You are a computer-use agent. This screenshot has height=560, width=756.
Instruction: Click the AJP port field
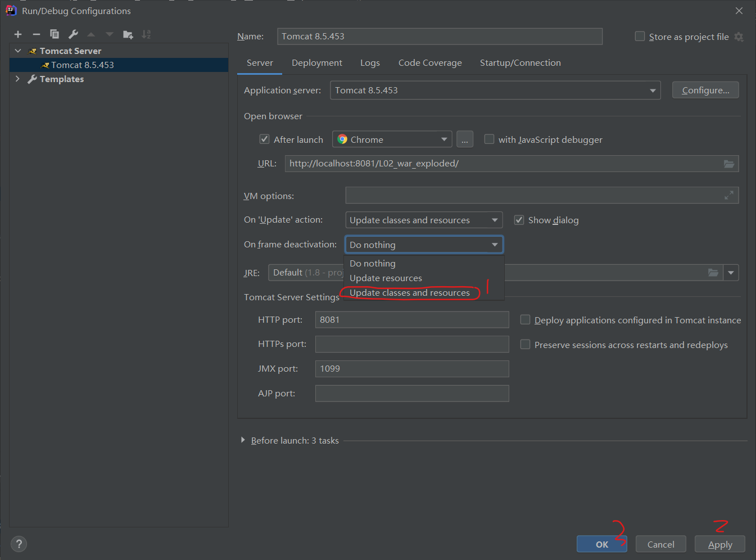coord(412,394)
